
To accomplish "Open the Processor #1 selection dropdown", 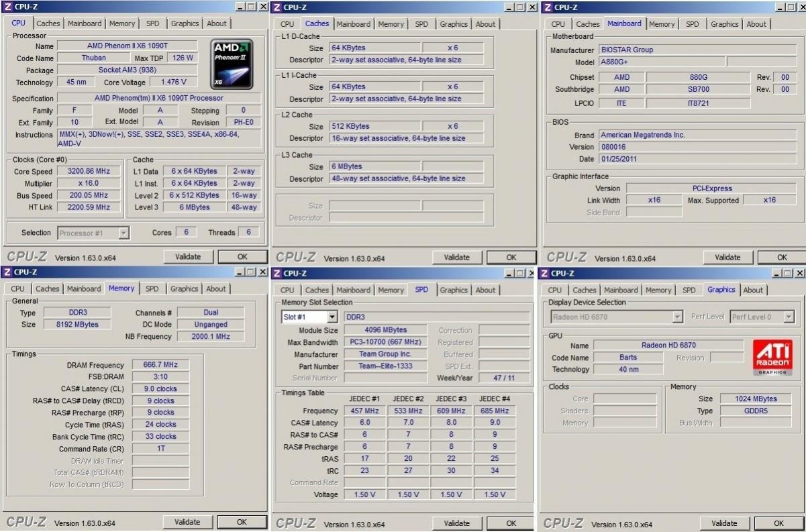I will (x=123, y=233).
